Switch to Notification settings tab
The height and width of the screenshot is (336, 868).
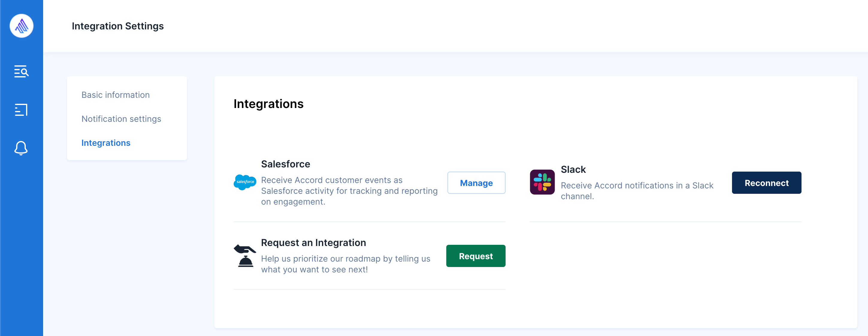pos(121,119)
